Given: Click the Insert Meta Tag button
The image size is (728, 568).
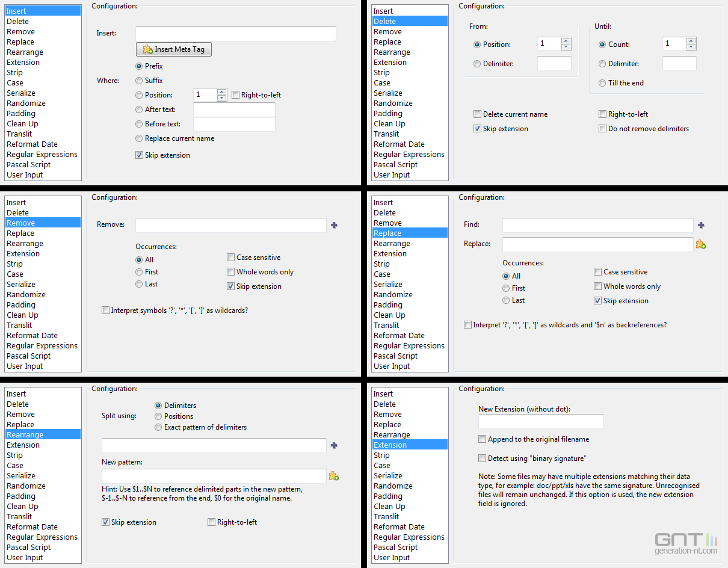Looking at the screenshot, I should [x=174, y=49].
